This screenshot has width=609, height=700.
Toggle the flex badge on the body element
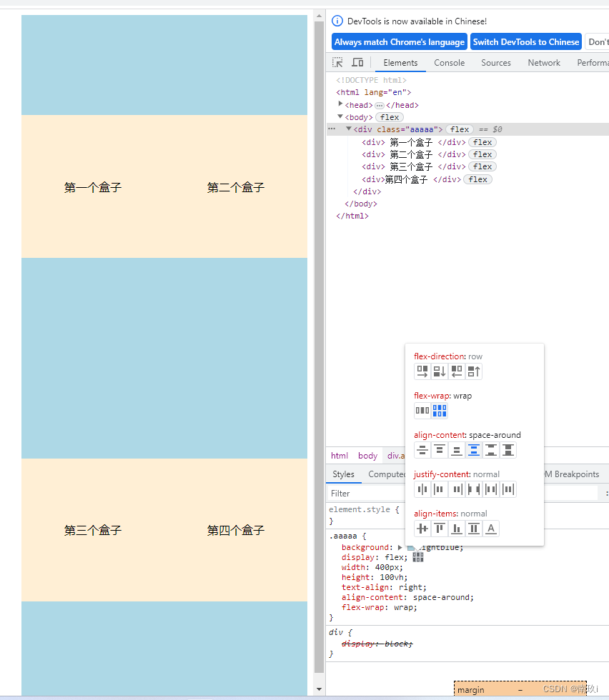389,116
